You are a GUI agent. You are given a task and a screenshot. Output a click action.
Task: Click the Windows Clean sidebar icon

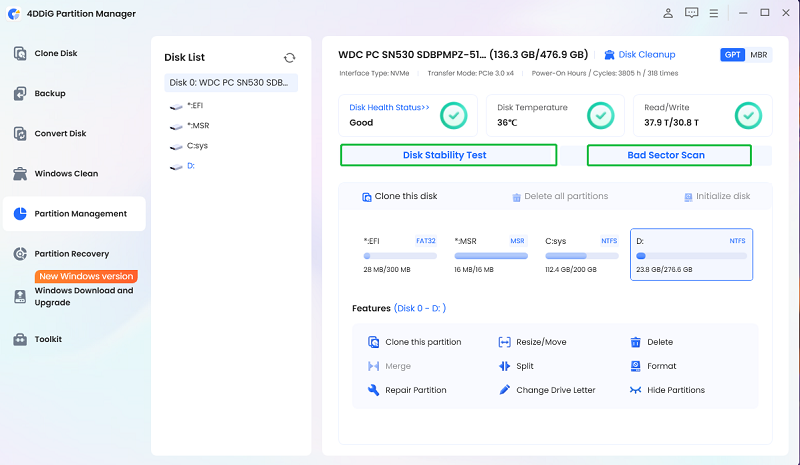pos(20,174)
